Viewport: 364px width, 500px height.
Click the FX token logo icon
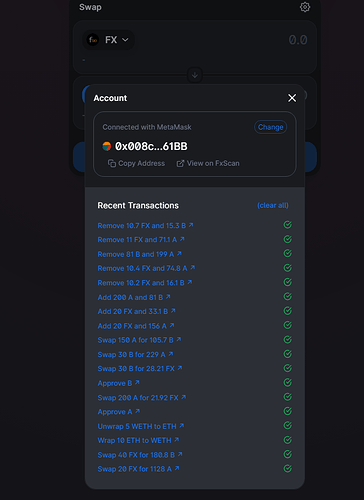93,40
